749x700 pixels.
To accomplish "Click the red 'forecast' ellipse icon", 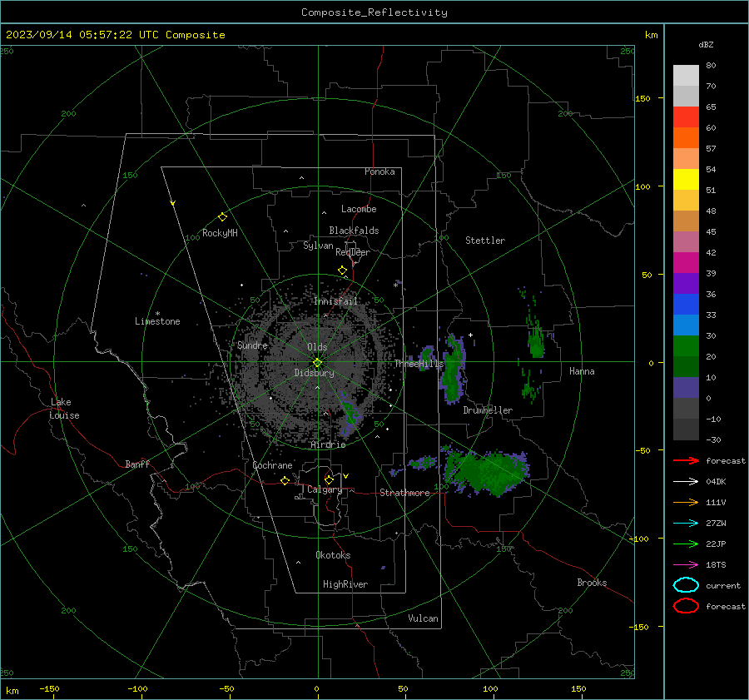I will [x=686, y=606].
